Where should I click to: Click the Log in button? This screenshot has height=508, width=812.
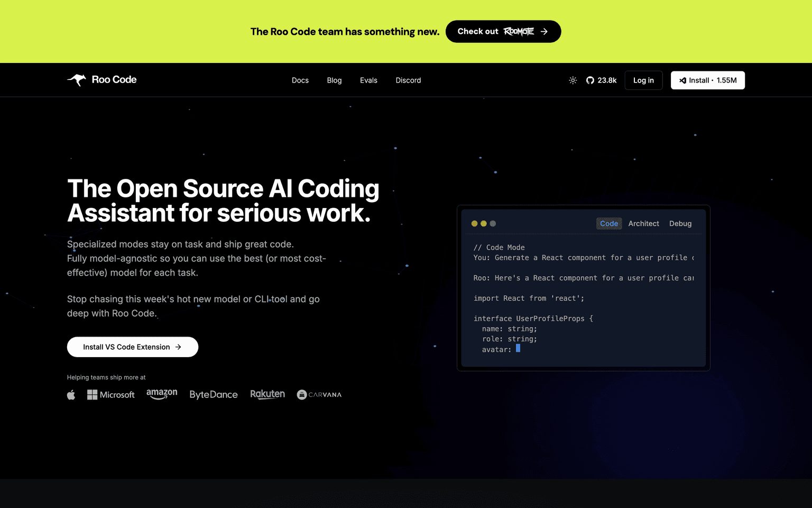point(643,80)
